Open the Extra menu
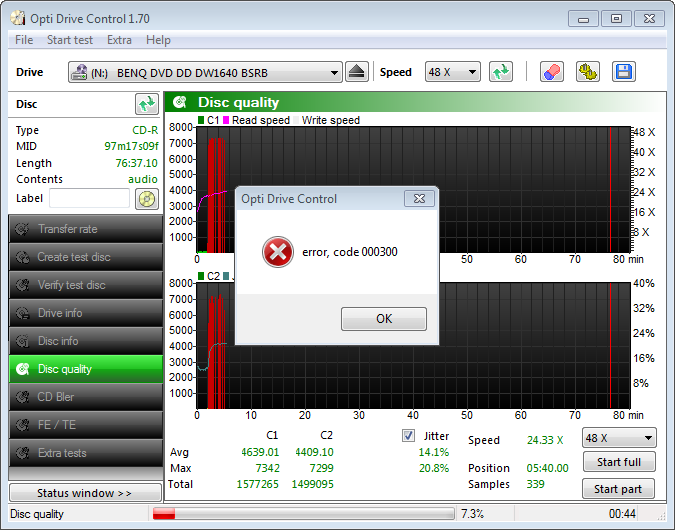This screenshot has height=530, width=675. point(119,40)
